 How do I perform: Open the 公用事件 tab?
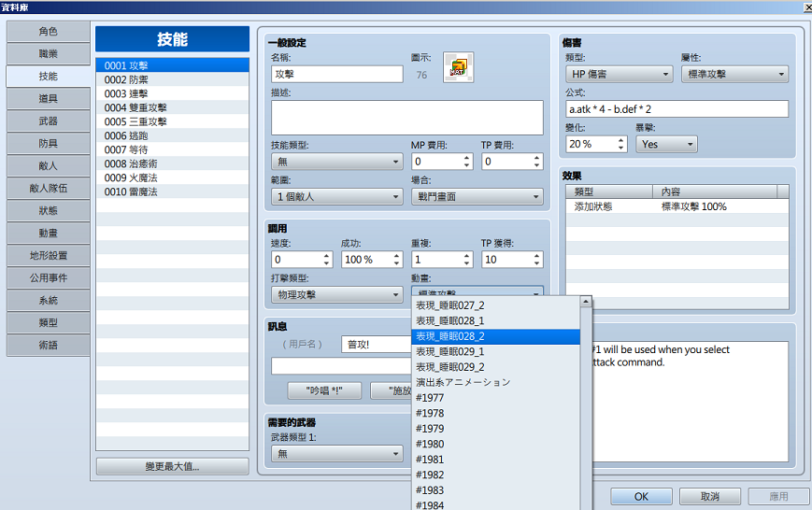49,278
